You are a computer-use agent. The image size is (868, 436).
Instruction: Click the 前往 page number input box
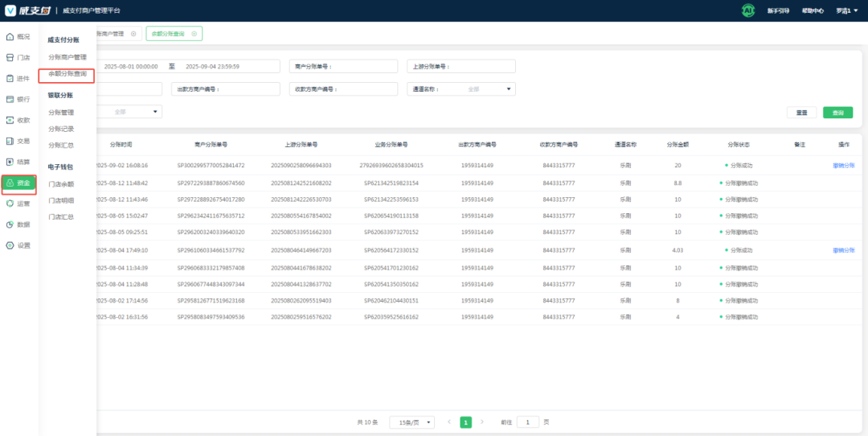tap(528, 422)
